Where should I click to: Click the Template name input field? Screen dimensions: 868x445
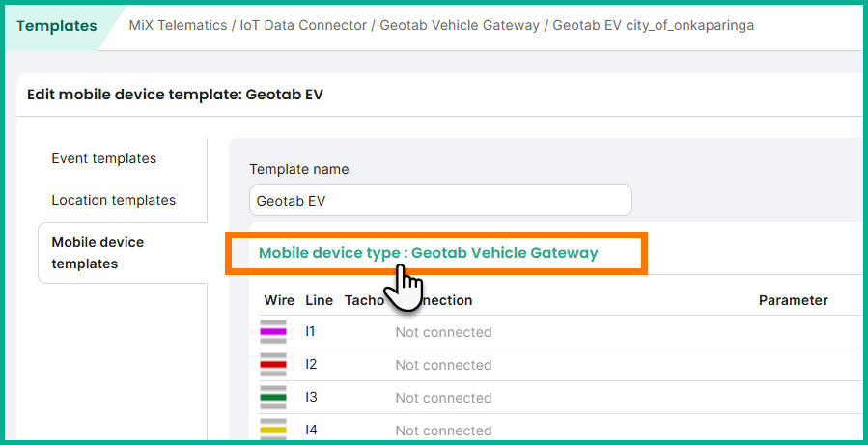click(x=440, y=201)
